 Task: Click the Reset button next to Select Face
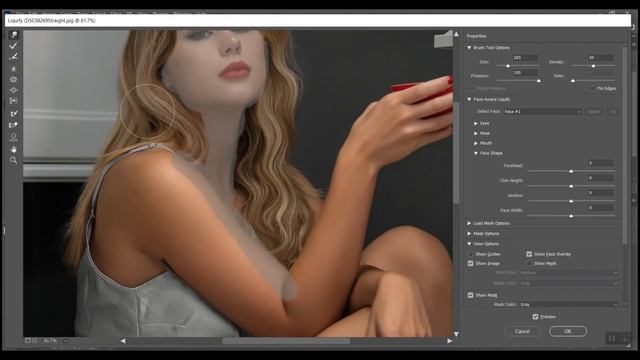(x=594, y=111)
